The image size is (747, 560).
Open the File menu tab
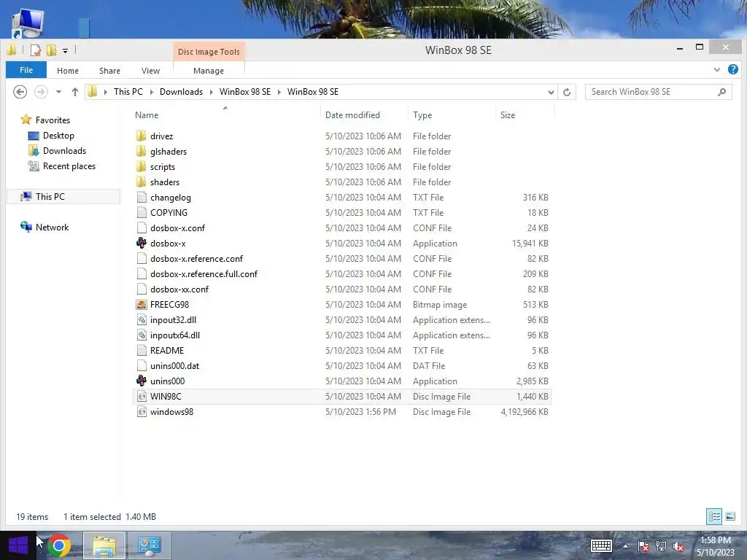click(26, 70)
